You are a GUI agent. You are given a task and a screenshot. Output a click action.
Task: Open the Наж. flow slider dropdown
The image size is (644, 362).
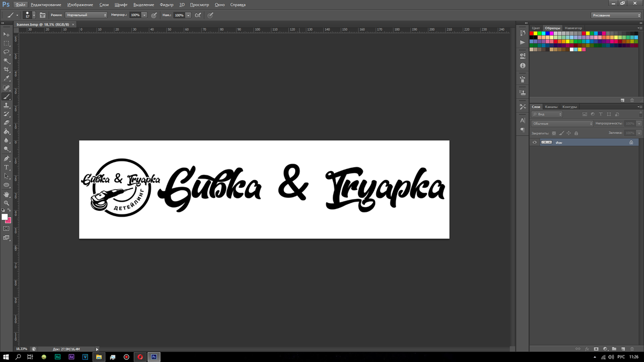188,15
